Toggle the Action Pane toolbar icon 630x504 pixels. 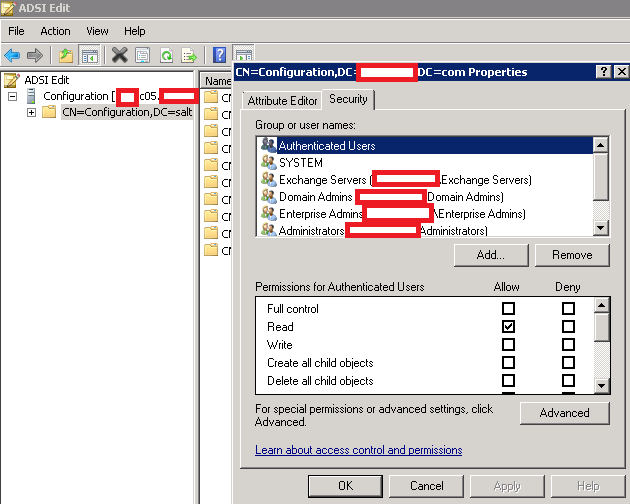243,53
